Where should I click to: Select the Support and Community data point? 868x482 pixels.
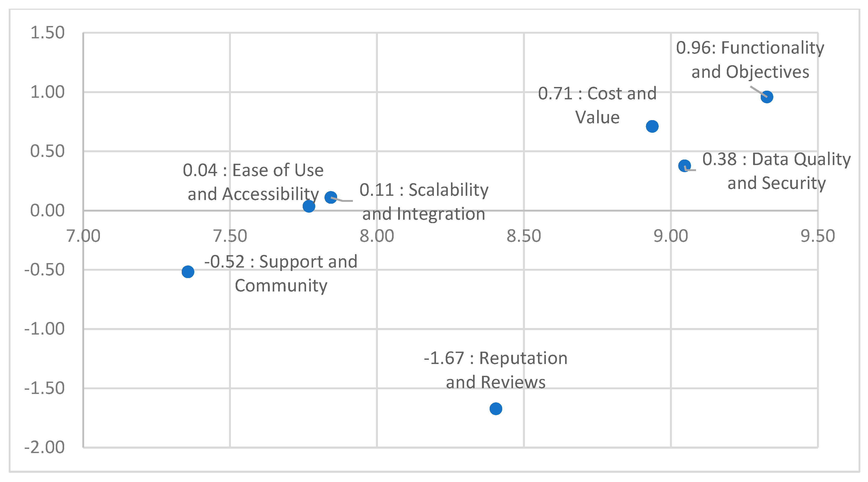click(188, 271)
